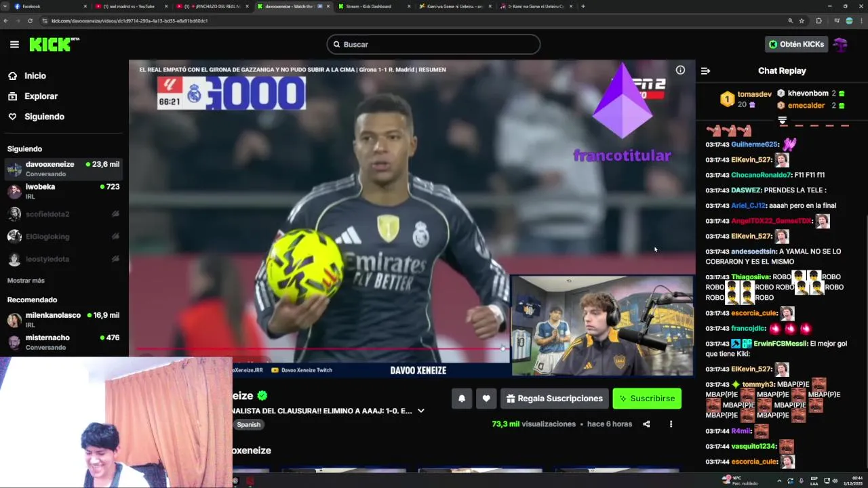
Task: Click username DASWEZ in chat
Action: click(x=746, y=190)
